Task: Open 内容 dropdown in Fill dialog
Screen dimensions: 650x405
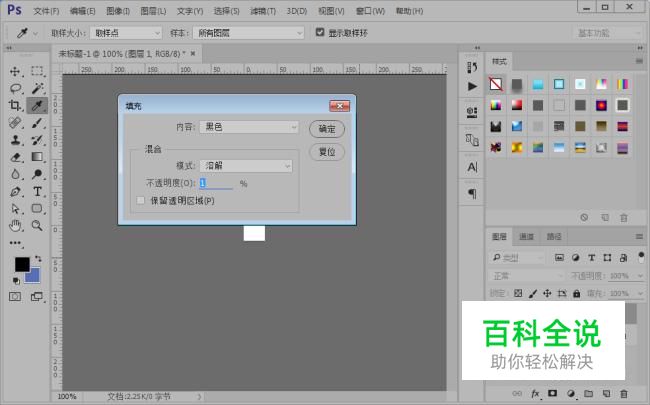Action: [249, 127]
